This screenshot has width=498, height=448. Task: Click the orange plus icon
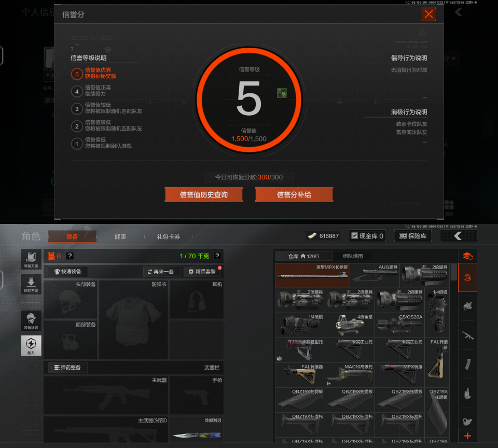click(x=467, y=436)
